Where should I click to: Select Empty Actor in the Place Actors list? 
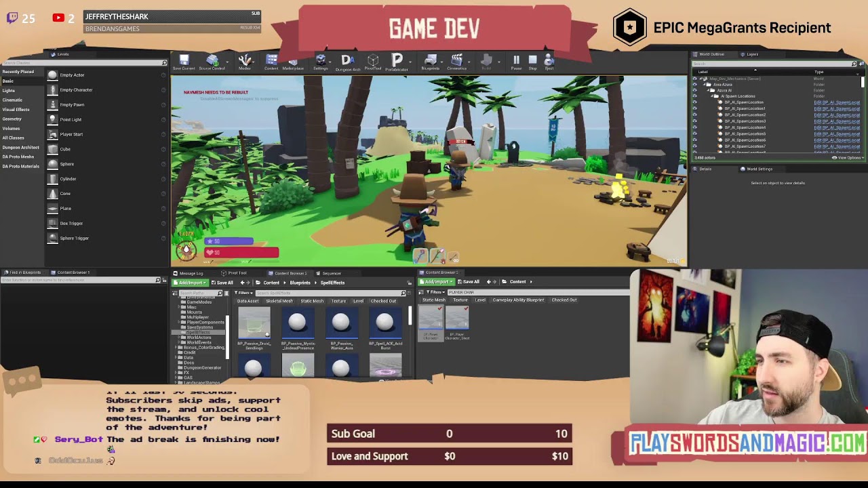click(x=106, y=75)
